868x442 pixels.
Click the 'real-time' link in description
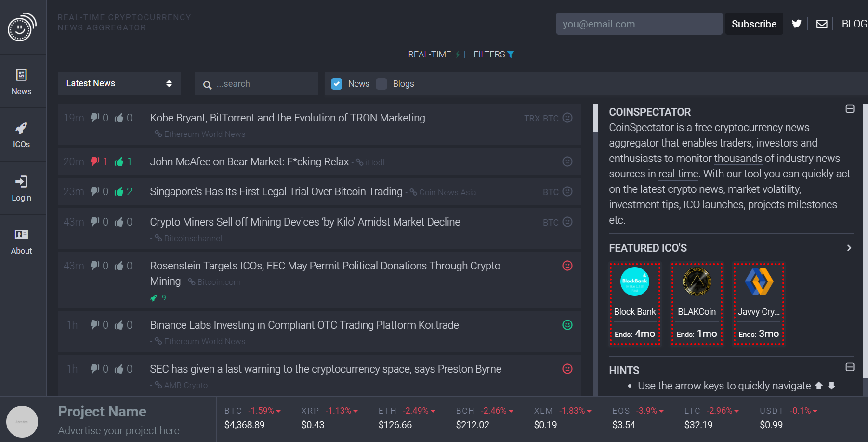678,174
